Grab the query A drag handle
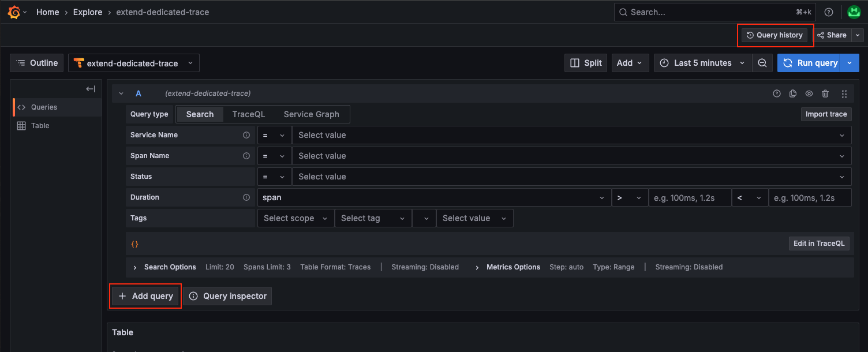The image size is (868, 352). click(844, 93)
